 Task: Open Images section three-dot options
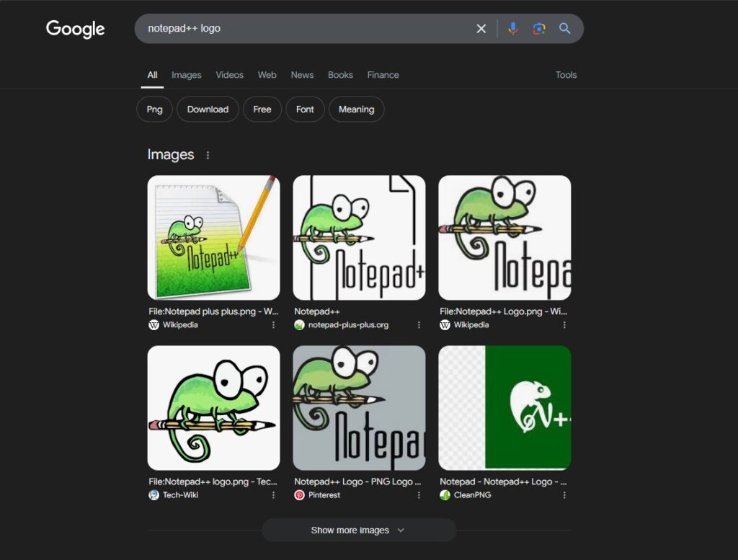point(208,155)
